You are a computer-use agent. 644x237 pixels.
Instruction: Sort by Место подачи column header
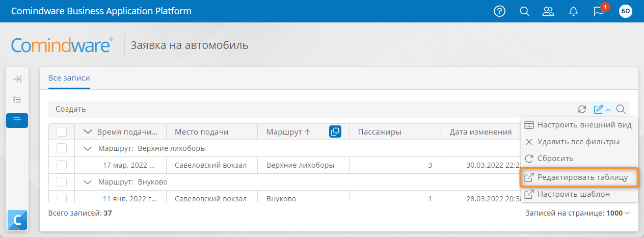(201, 132)
